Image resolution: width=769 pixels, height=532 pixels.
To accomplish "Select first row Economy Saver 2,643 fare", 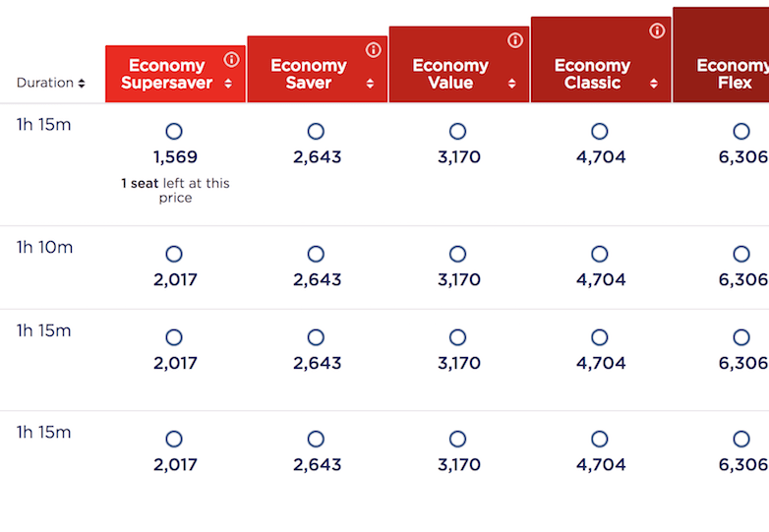I will click(316, 132).
